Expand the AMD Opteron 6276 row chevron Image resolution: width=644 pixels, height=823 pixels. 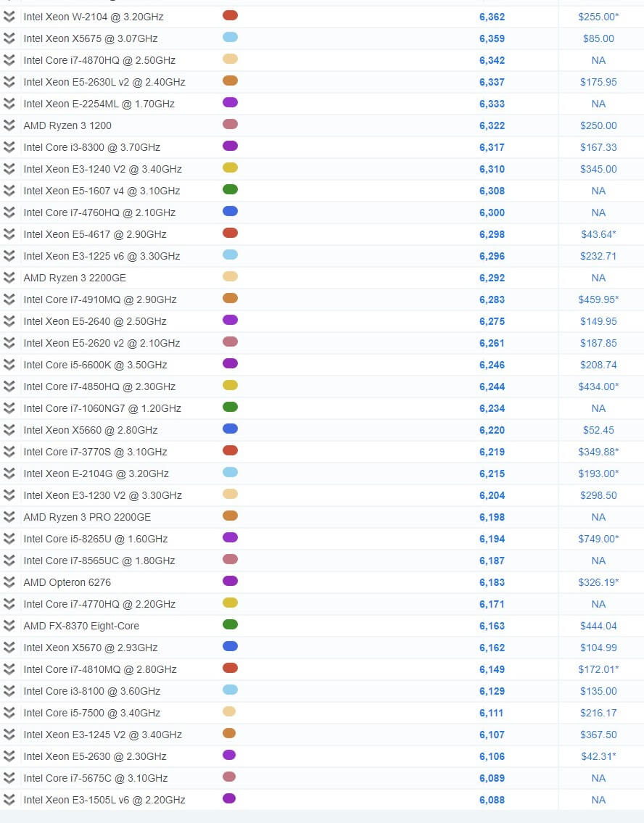pyautogui.click(x=9, y=582)
